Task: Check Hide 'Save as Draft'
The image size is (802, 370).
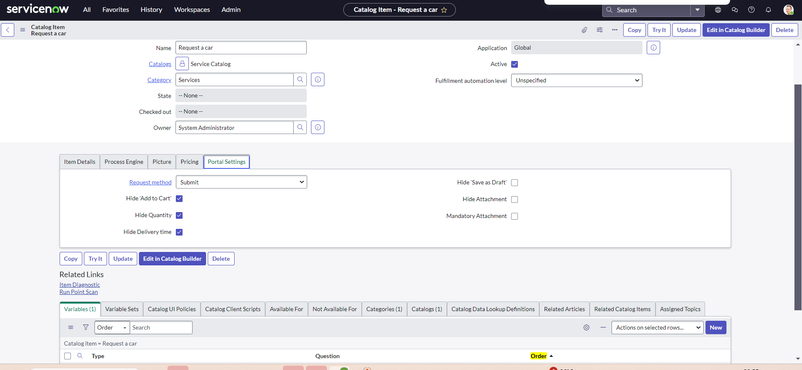Action: 515,182
